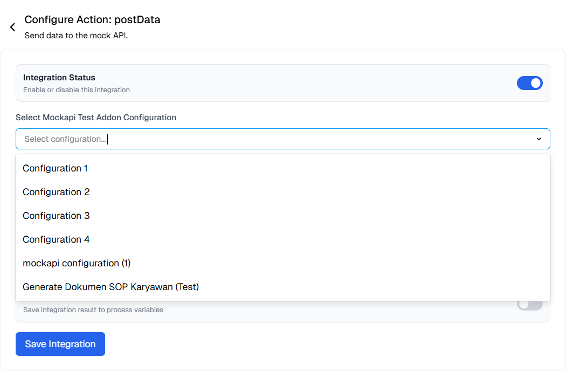Choose Configuration 3 as the addon configuration
The height and width of the screenshot is (392, 573).
click(56, 216)
